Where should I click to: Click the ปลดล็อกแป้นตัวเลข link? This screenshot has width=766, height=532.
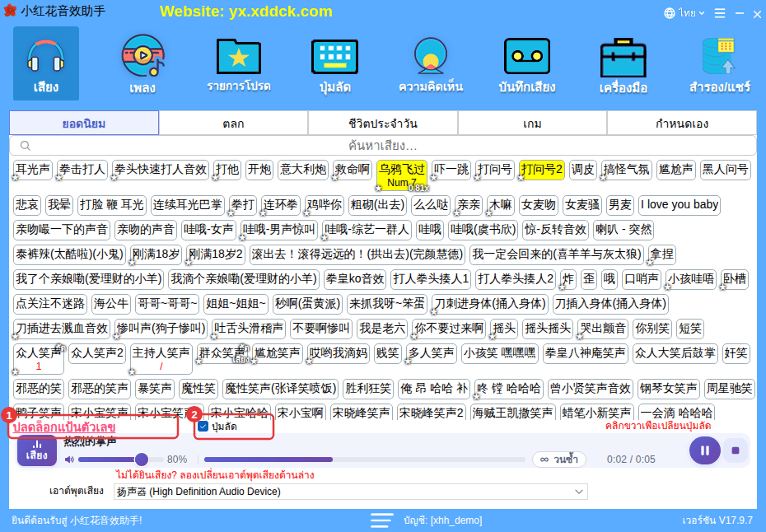[64, 427]
